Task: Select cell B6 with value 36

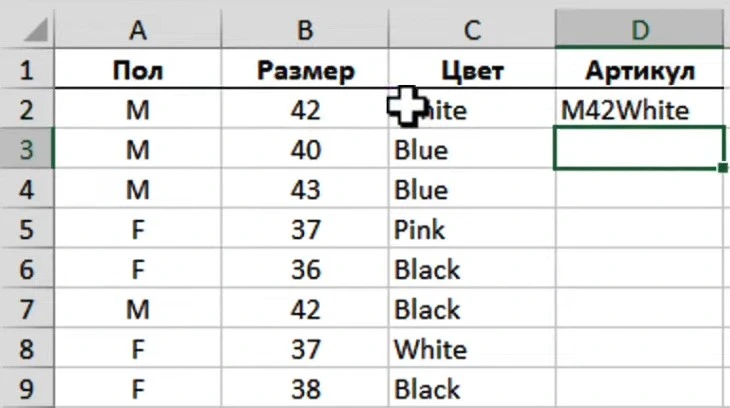Action: pyautogui.click(x=305, y=269)
